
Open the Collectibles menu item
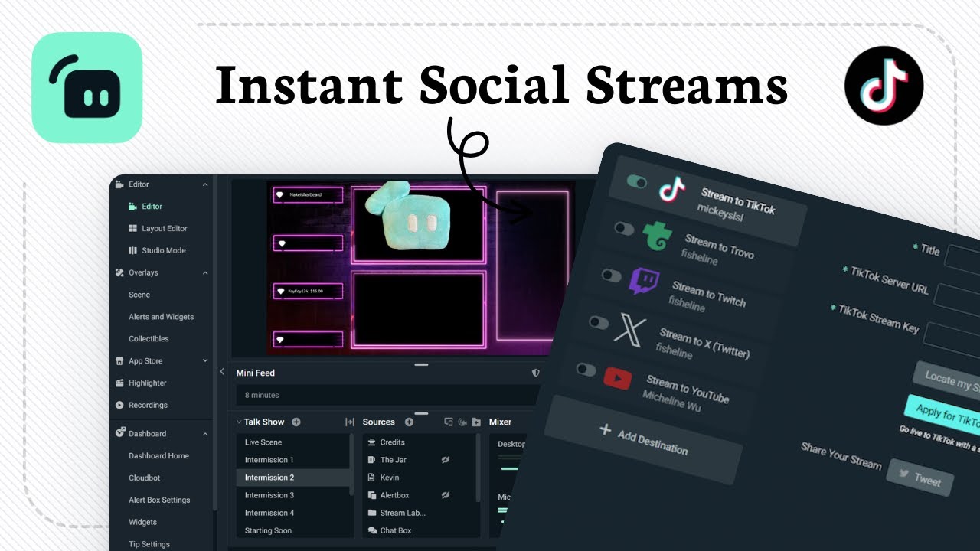pos(149,339)
